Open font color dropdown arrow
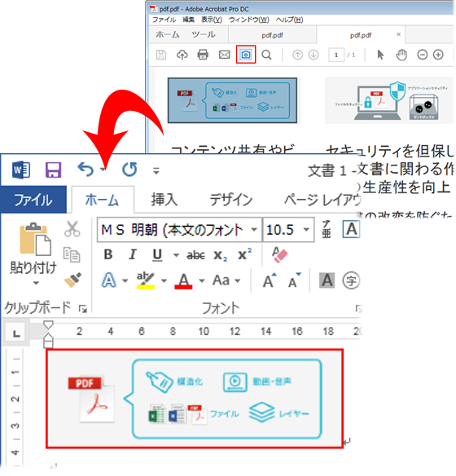456x476 pixels. [202, 281]
